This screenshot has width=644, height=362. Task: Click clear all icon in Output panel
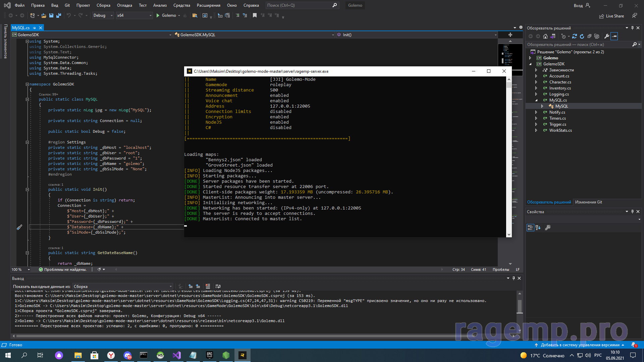coord(208,286)
